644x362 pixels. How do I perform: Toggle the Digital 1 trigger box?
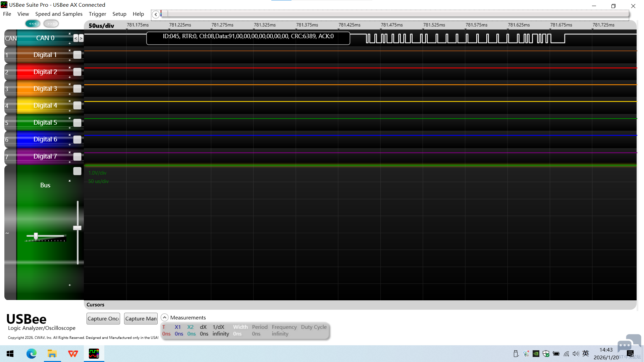click(77, 55)
